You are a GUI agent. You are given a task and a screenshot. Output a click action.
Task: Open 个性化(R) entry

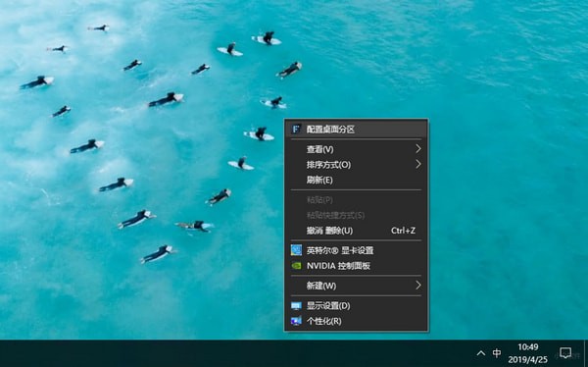tap(356, 321)
